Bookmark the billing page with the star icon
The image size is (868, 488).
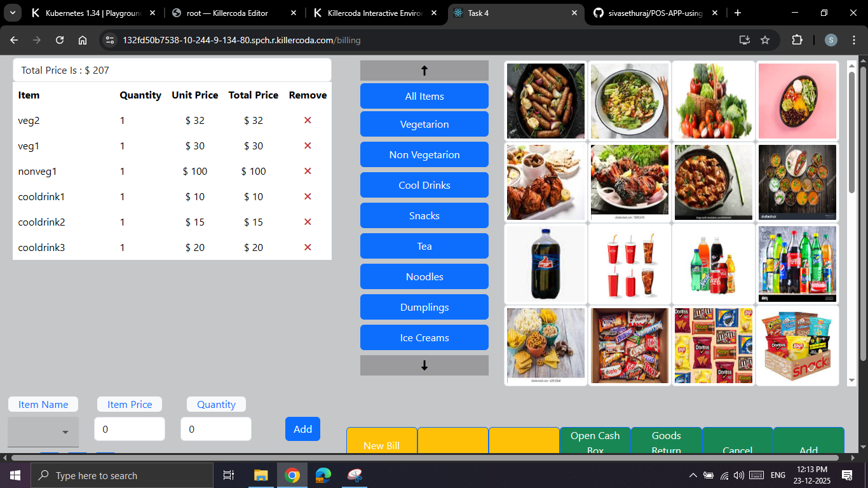pos(765,39)
